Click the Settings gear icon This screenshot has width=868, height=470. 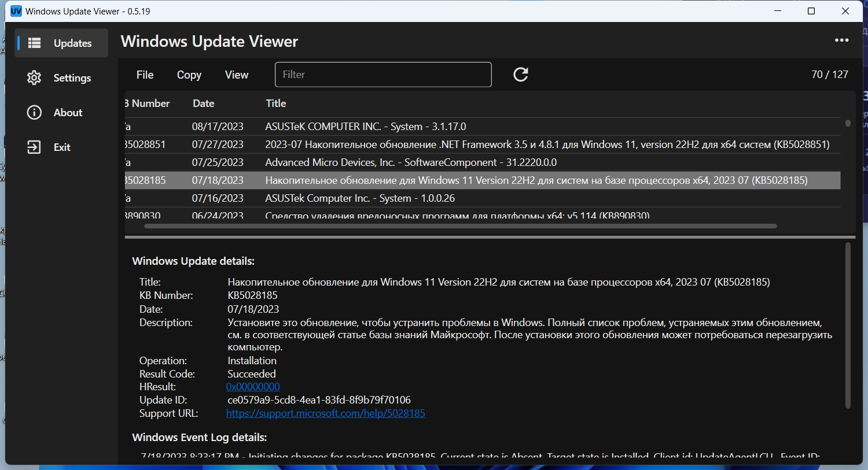click(x=34, y=77)
